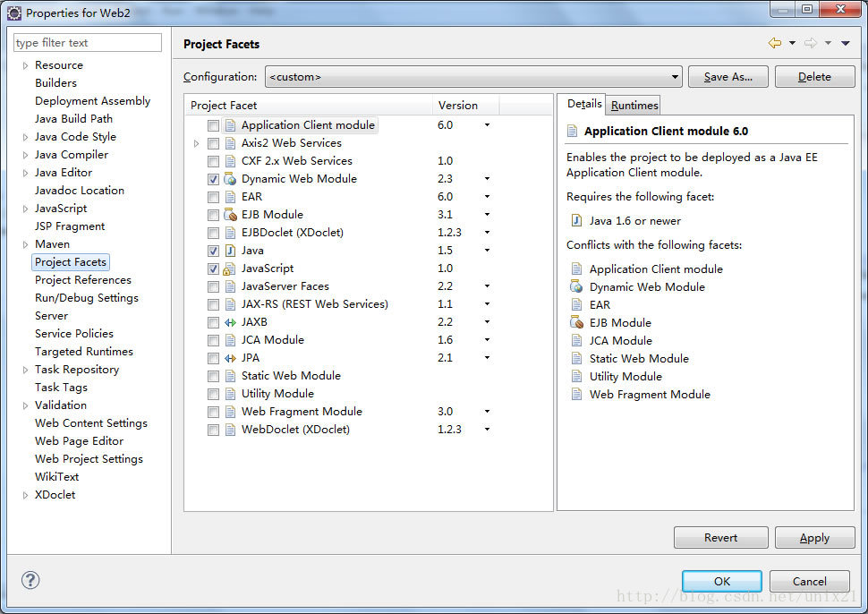The height and width of the screenshot is (614, 868).
Task: Open the Java version dropdown arrow
Action: coord(487,251)
